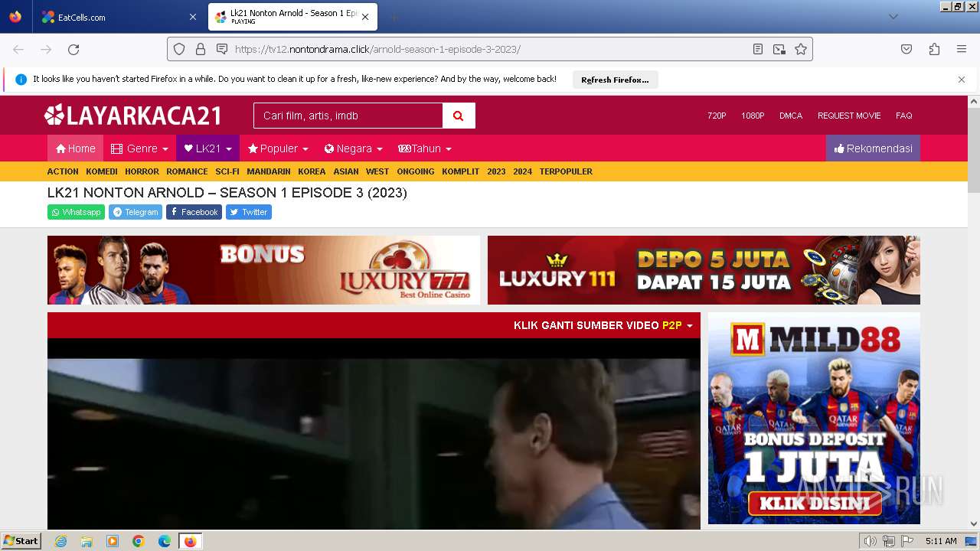
Task: Click the Refresh Firefox button
Action: pyautogui.click(x=615, y=80)
